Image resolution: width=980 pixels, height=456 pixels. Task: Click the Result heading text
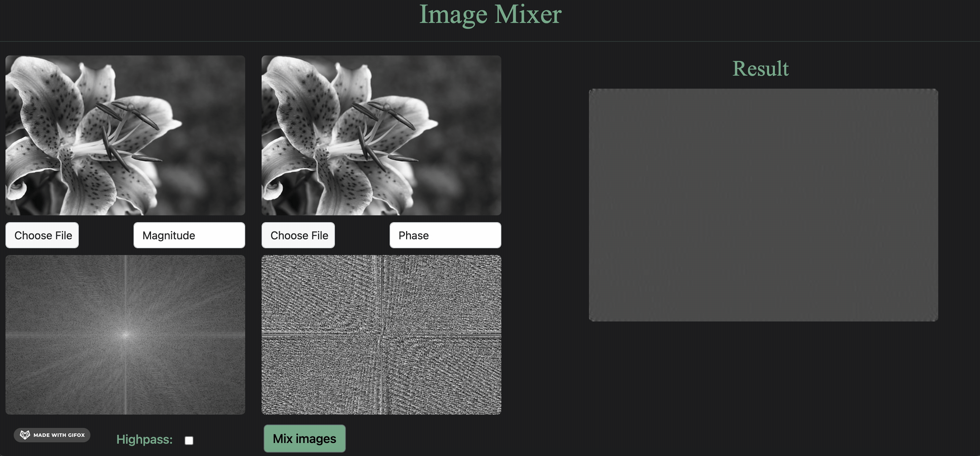(760, 68)
